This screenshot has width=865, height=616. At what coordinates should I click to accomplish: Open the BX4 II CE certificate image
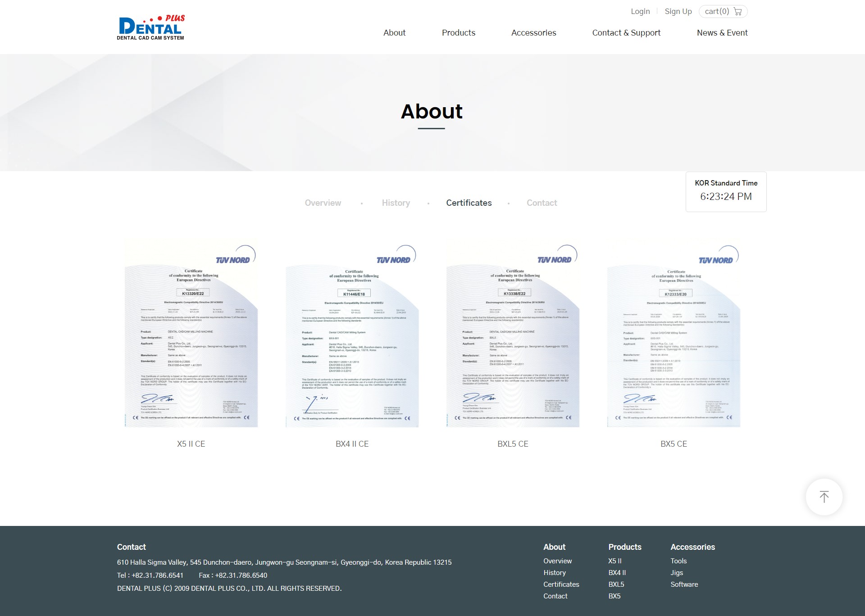click(x=352, y=333)
